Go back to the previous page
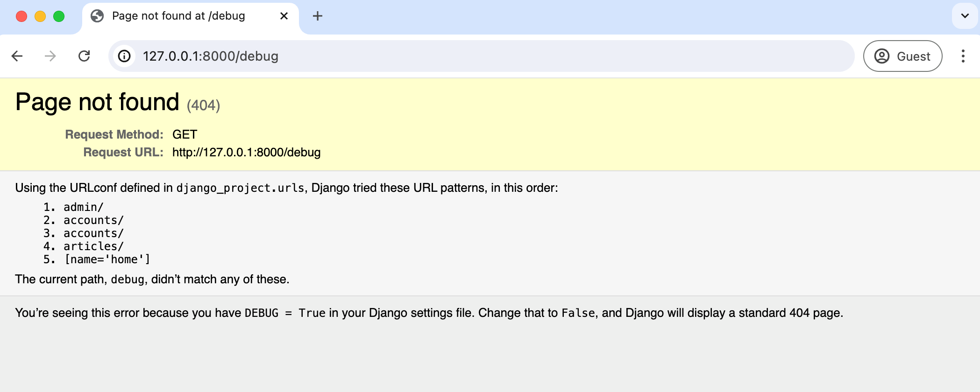The image size is (980, 392). point(17,56)
